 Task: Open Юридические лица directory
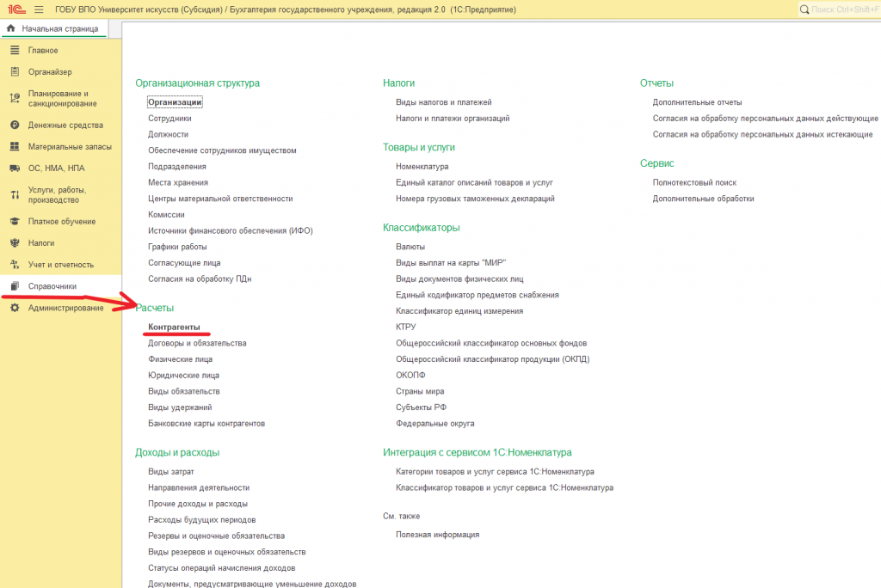pos(184,375)
